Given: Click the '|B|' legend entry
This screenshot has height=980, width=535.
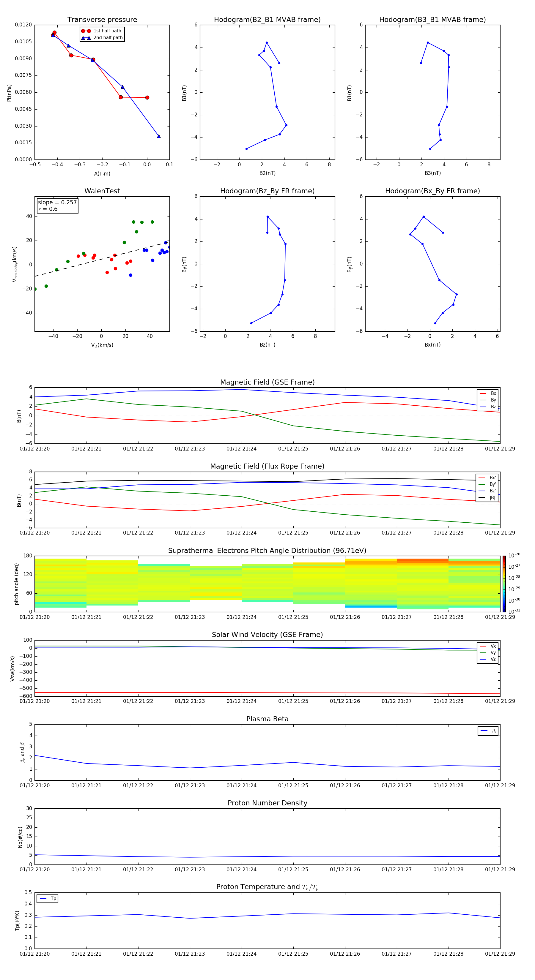Looking at the screenshot, I should [x=487, y=498].
